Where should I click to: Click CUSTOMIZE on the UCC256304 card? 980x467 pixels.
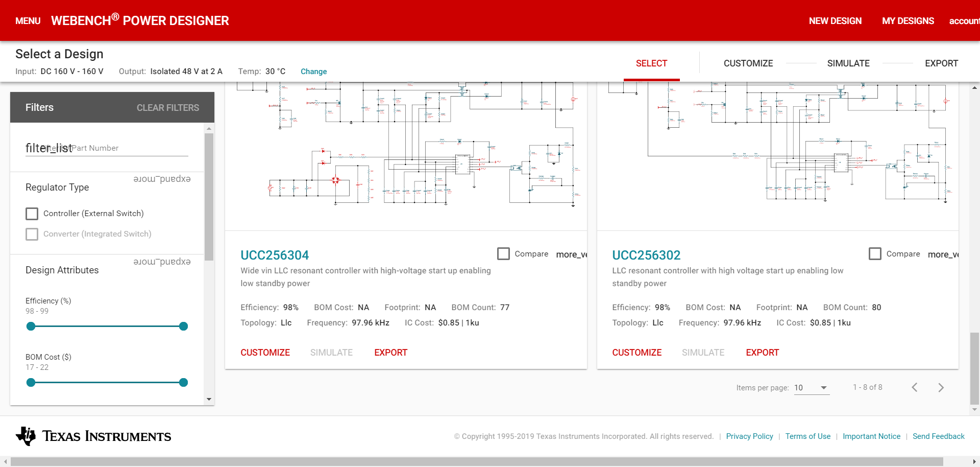coord(265,353)
